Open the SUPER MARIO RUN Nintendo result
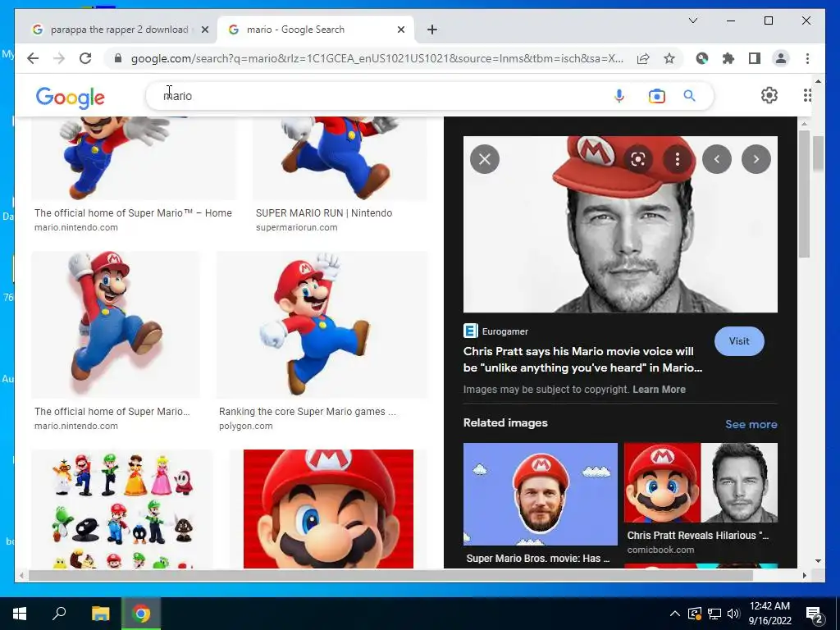The width and height of the screenshot is (840, 630). (324, 212)
